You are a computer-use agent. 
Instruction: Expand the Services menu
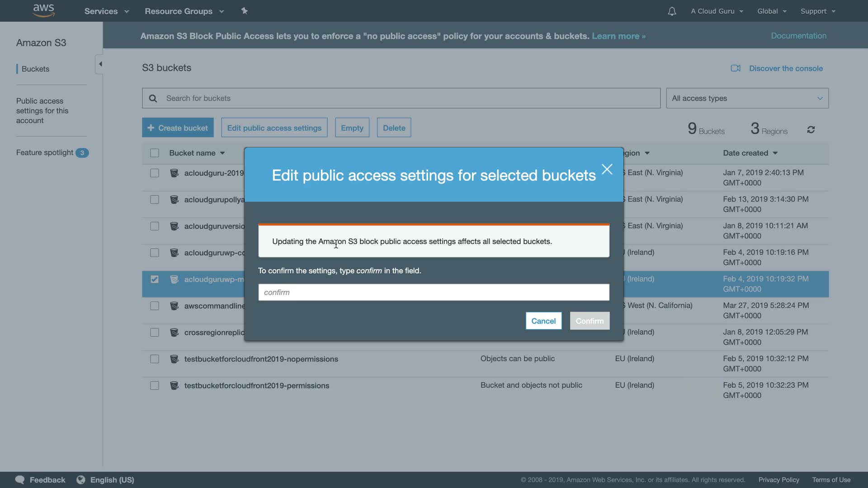[x=107, y=11]
